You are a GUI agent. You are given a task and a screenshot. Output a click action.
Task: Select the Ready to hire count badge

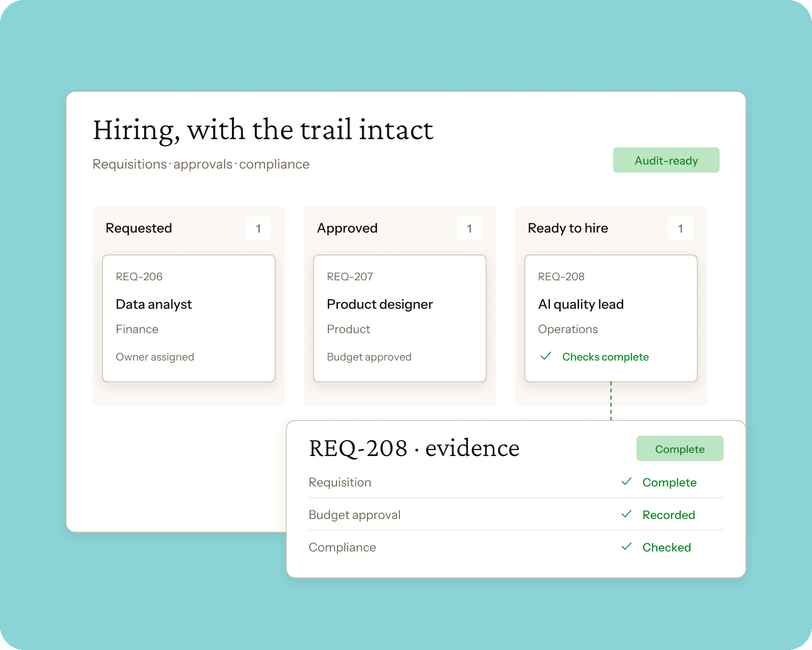coord(681,228)
